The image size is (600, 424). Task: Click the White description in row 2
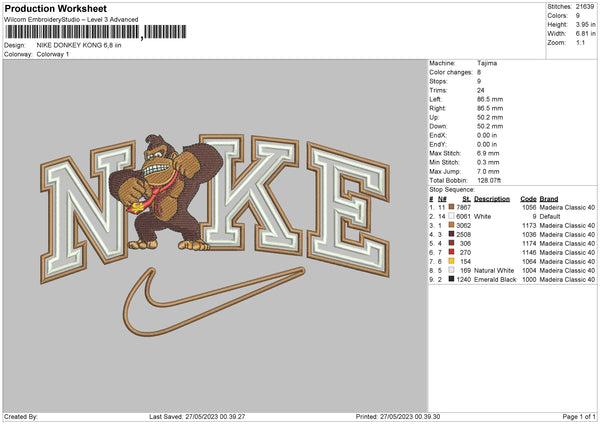482,216
